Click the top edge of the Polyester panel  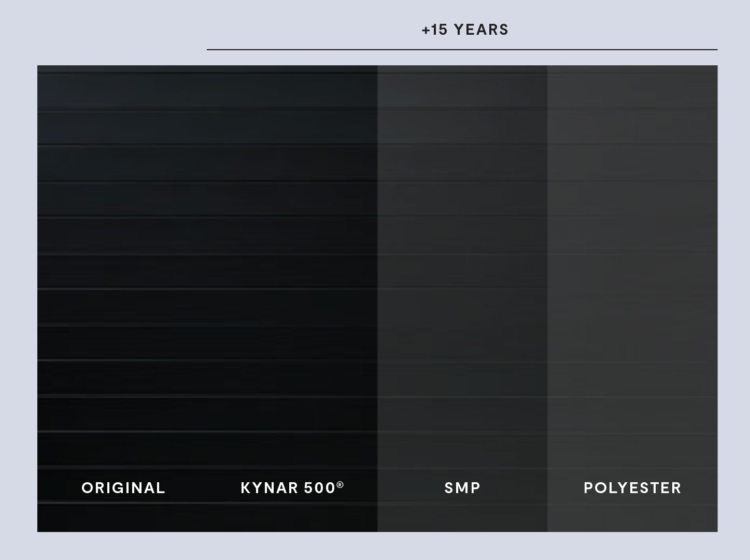632,66
